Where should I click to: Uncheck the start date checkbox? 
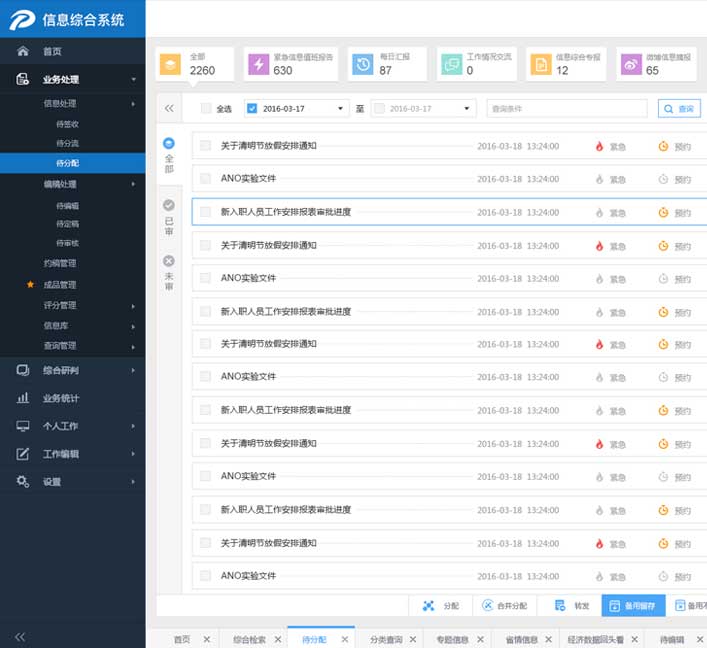pos(252,108)
